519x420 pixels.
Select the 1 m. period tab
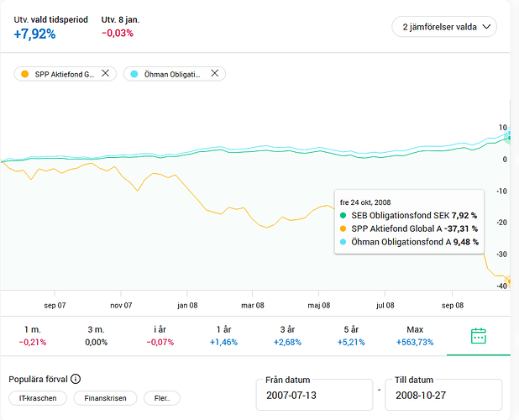pyautogui.click(x=33, y=336)
